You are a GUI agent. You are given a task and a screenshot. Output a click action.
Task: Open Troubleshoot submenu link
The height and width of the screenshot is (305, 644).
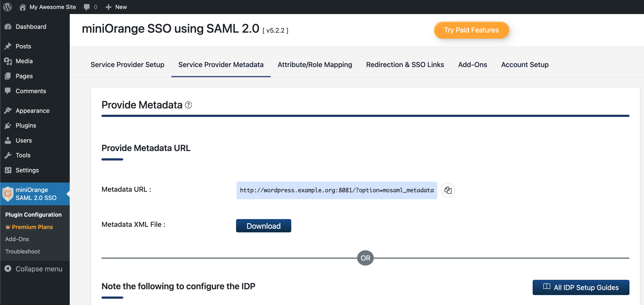pos(23,251)
